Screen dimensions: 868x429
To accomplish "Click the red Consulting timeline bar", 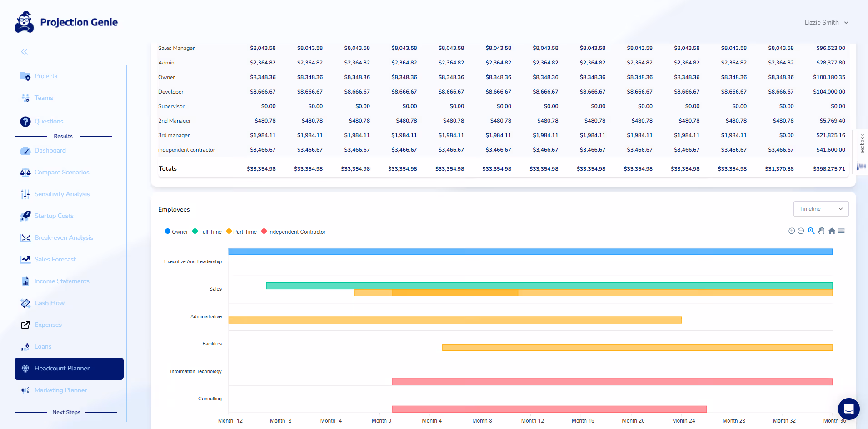I will point(549,409).
